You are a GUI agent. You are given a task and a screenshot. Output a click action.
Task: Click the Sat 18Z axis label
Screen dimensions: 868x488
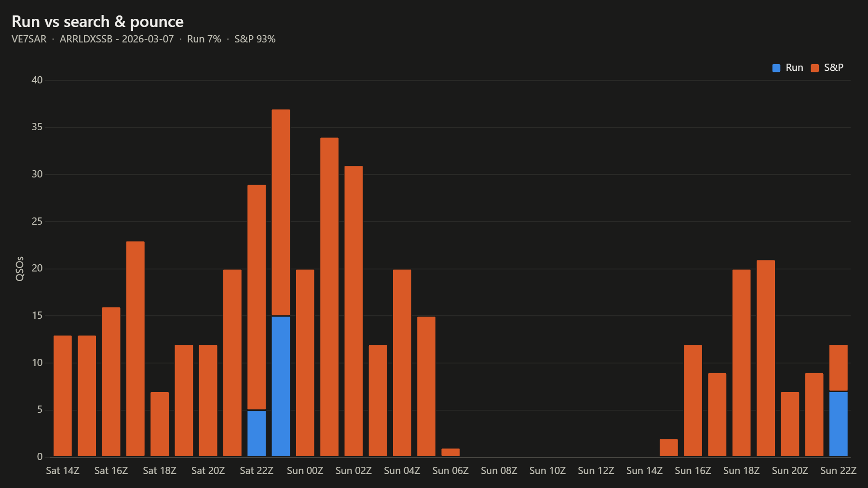[160, 471]
